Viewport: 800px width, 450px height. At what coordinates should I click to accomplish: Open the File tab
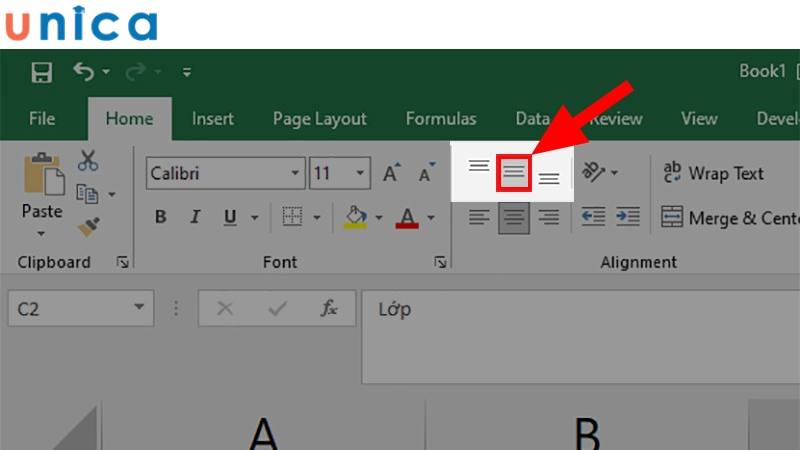pos(42,119)
